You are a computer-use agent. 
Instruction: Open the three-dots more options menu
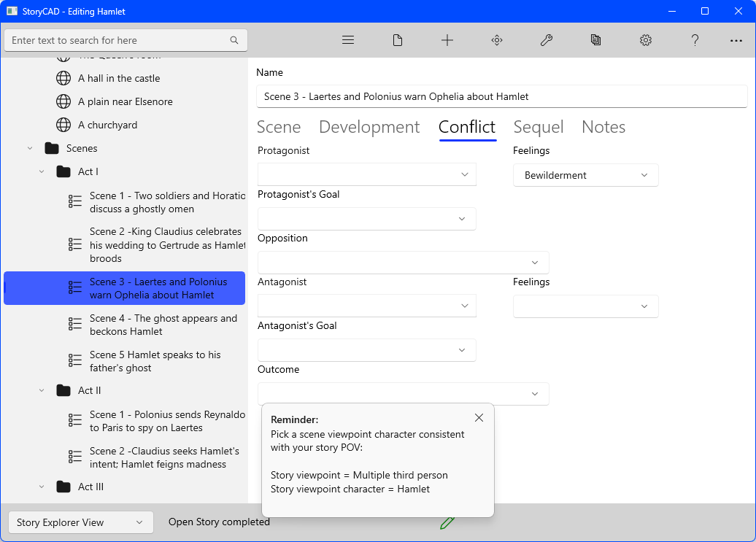tap(736, 40)
